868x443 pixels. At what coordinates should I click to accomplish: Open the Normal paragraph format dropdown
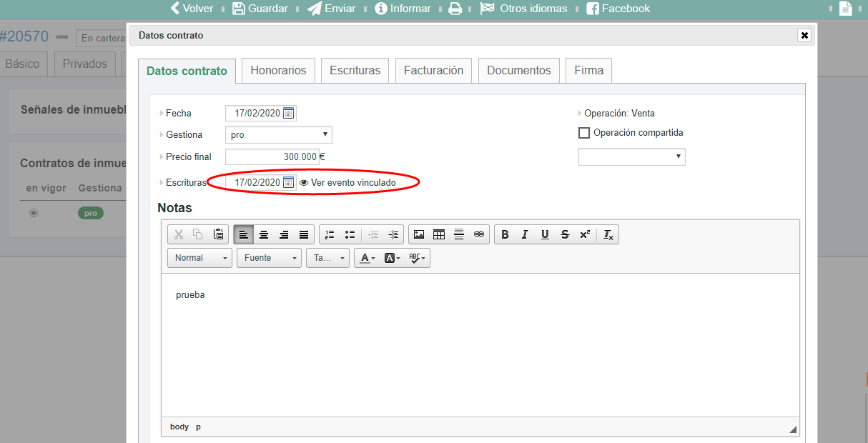pos(199,258)
